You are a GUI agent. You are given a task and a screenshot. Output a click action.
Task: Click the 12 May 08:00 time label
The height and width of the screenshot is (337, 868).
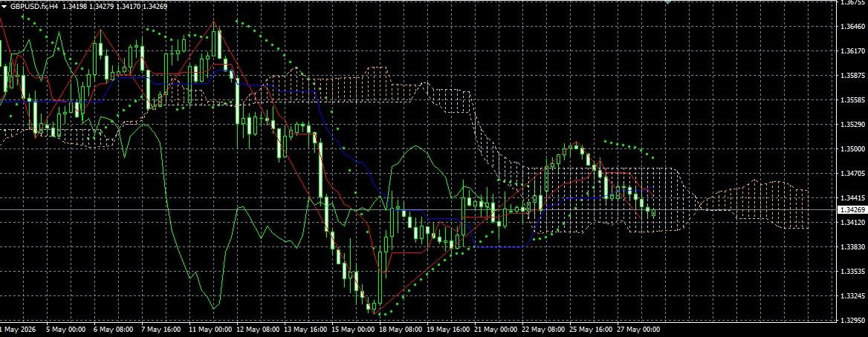tap(257, 330)
